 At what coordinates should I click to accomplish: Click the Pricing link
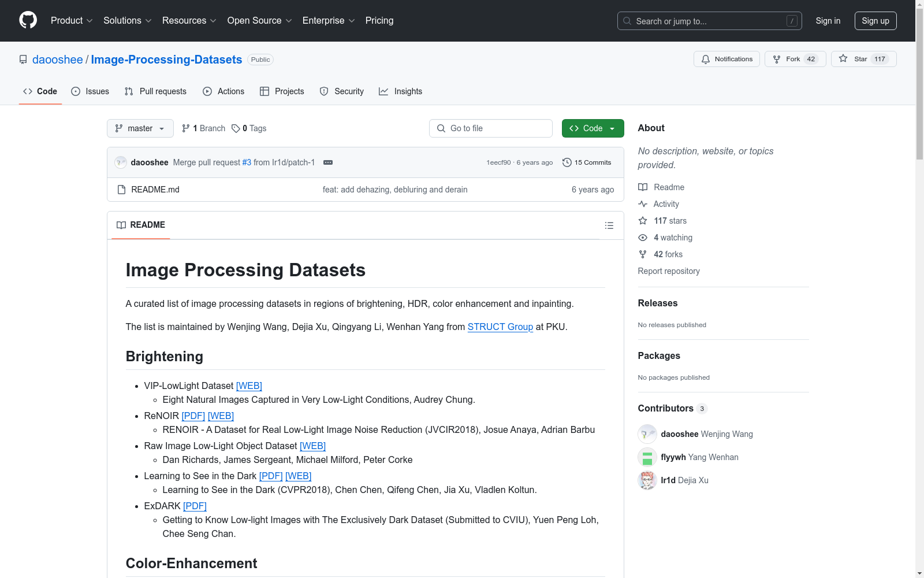click(x=379, y=21)
